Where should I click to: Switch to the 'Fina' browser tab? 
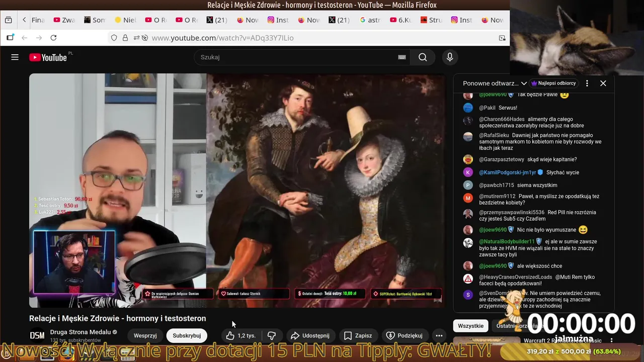pyautogui.click(x=38, y=20)
